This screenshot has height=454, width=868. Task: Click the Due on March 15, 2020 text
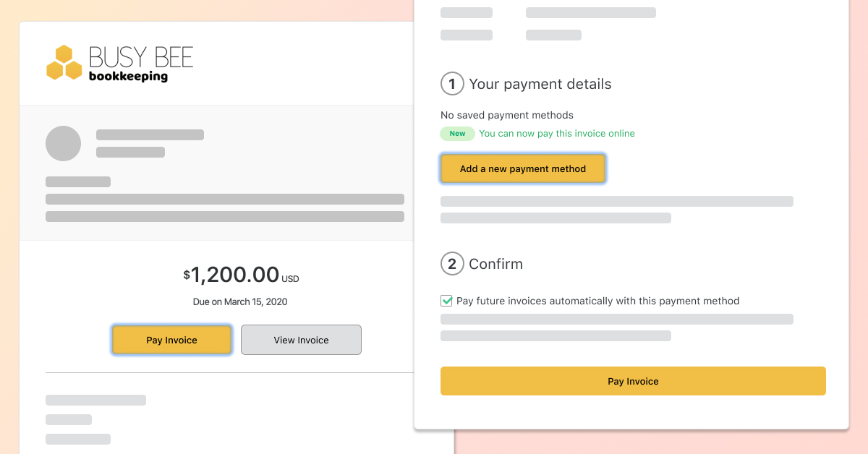pos(240,301)
